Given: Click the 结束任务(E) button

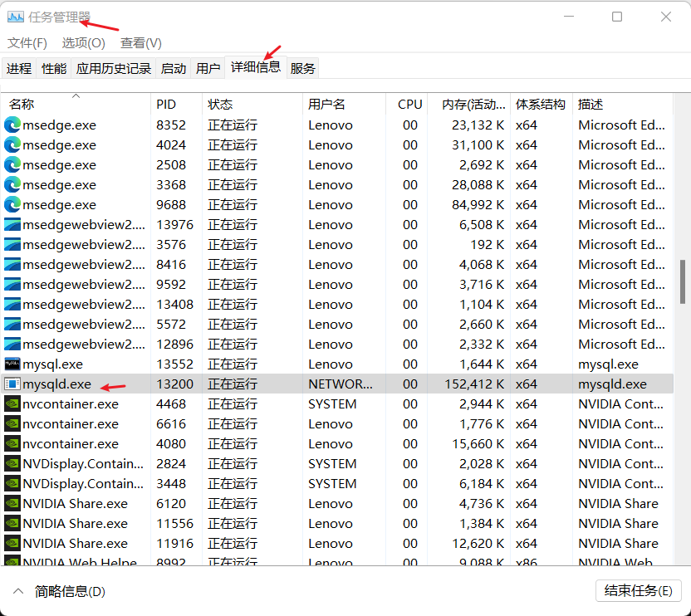Looking at the screenshot, I should click(x=638, y=590).
